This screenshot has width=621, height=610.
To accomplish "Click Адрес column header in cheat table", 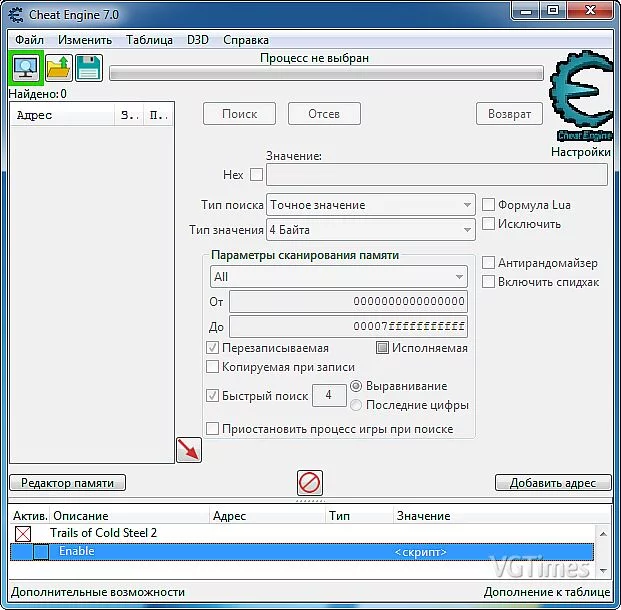I will point(267,516).
